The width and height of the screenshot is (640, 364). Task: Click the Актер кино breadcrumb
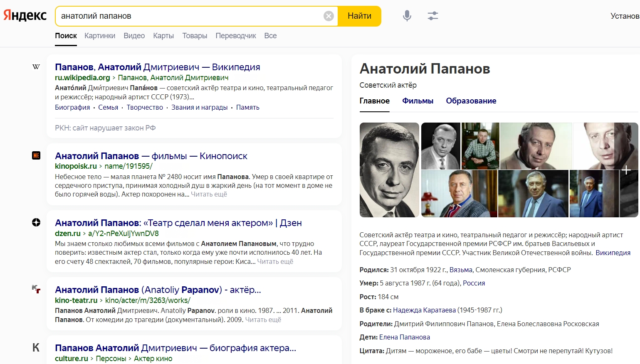153,359
